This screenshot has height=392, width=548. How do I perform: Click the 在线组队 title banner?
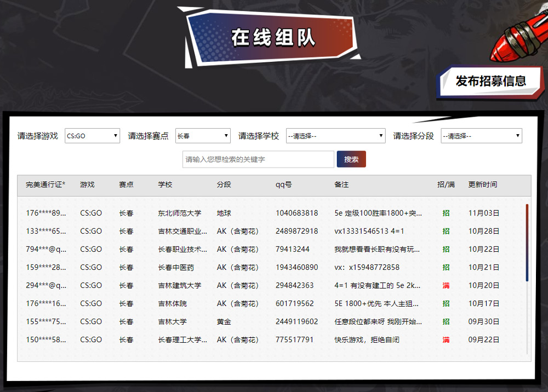[x=273, y=37]
